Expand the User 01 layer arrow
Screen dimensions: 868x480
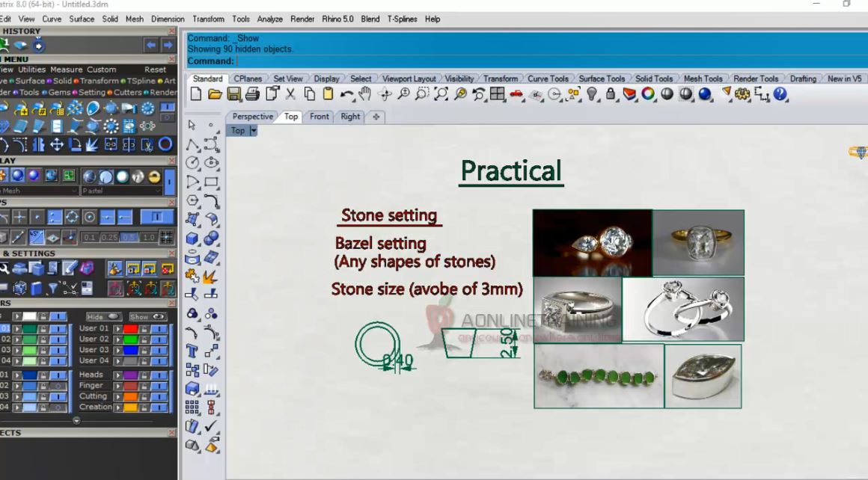click(x=117, y=328)
